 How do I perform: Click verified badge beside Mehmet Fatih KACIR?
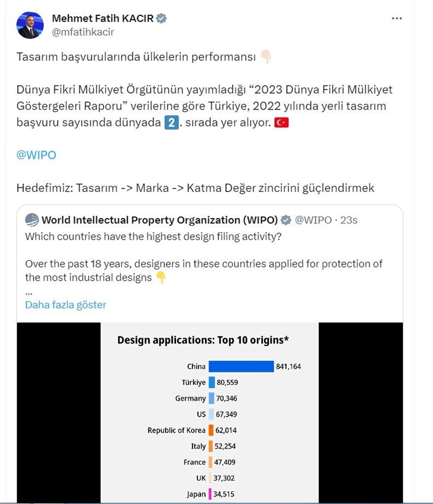[162, 18]
